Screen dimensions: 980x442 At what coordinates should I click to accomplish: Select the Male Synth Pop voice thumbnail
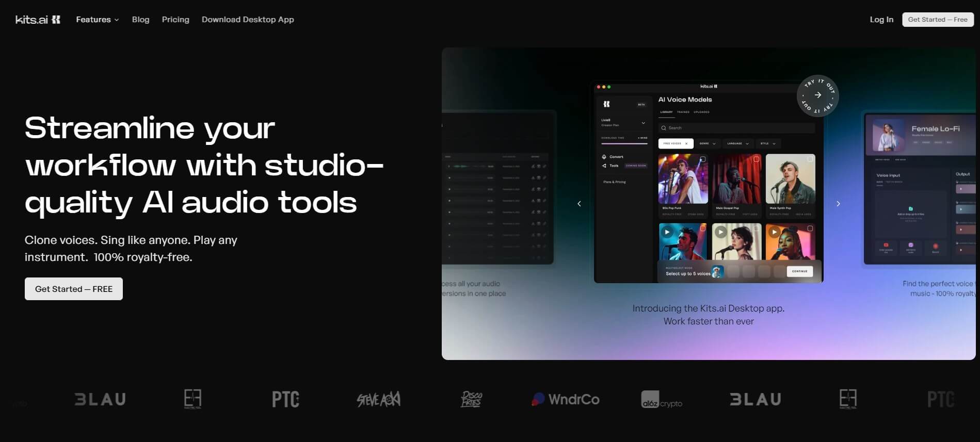(790, 178)
